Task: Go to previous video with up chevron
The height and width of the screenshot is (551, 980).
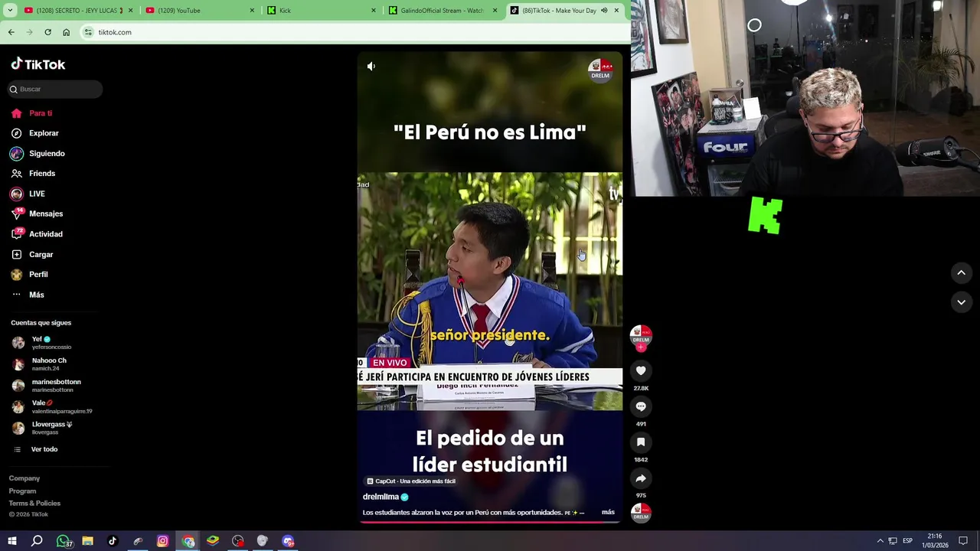Action: coord(961,272)
